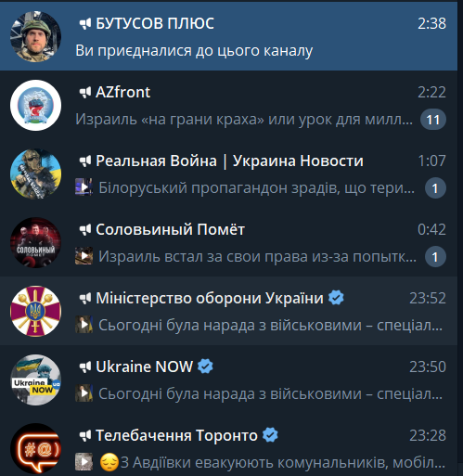This screenshot has height=476, width=463.
Task: Select the Телебачення Торонто neon avatar
Action: 35,449
